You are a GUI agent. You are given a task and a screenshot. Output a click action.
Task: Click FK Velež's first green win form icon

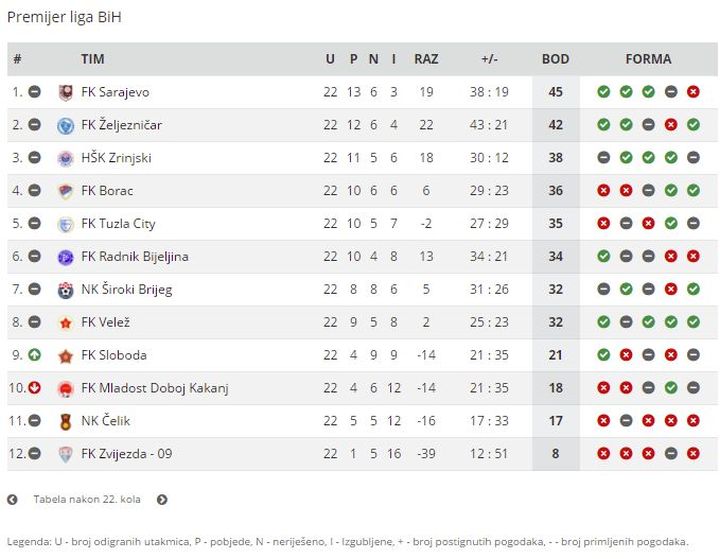[x=603, y=322]
